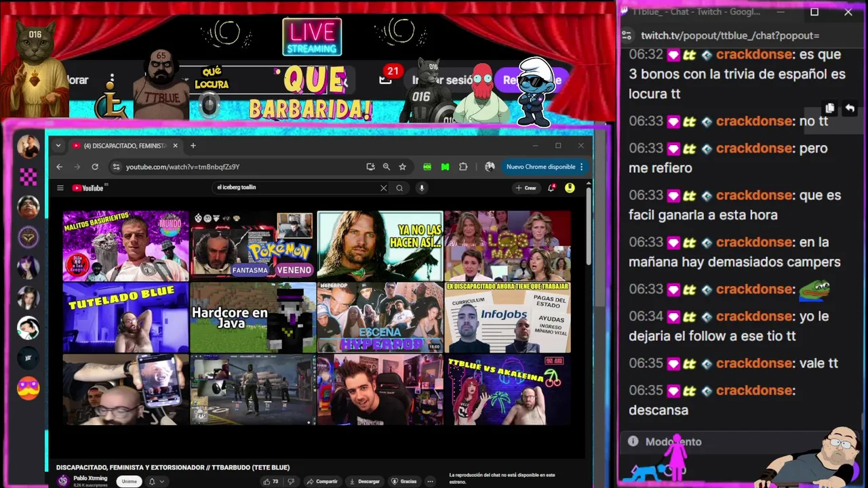Click the Crear create button
This screenshot has height=488, width=868.
click(526, 188)
